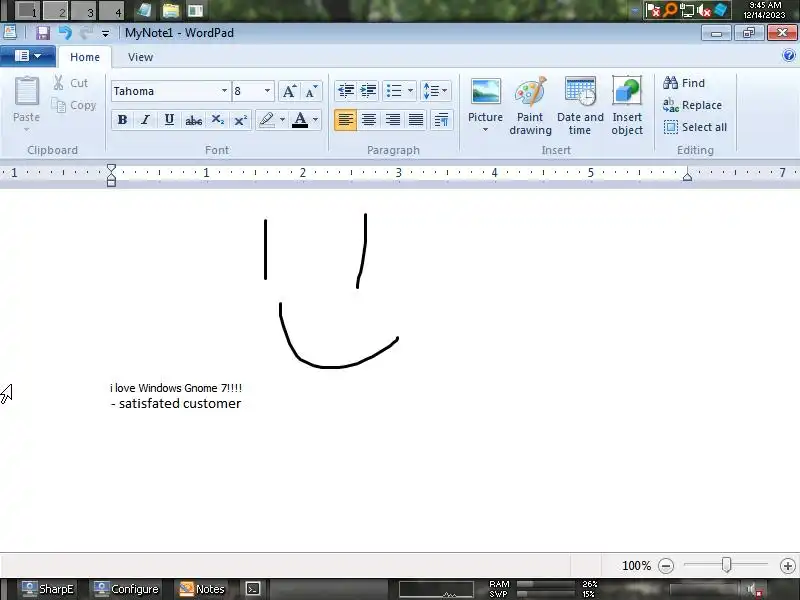This screenshot has height=600, width=800.
Task: Open Configure taskbar item
Action: click(127, 589)
